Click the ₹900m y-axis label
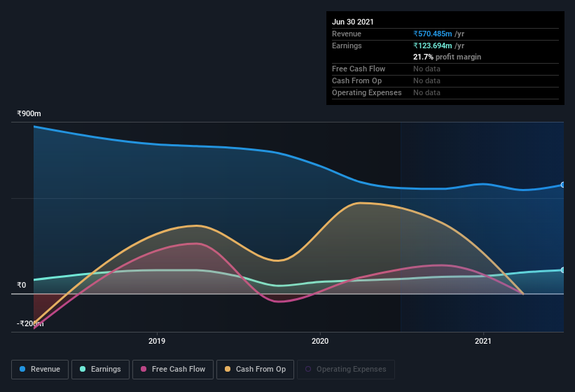 [29, 113]
